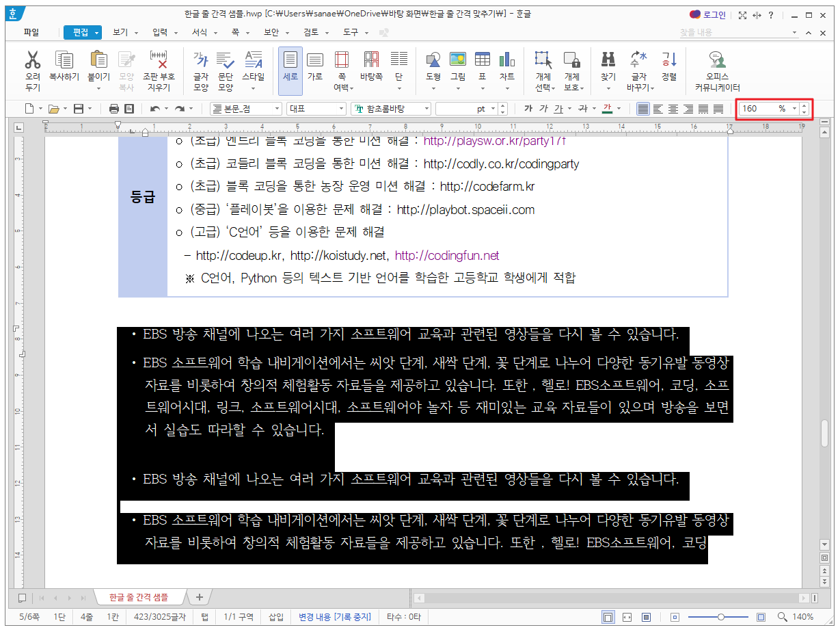Screen dimensions: 840x632
Task: Open the font size pt dropdown
Action: (x=491, y=109)
